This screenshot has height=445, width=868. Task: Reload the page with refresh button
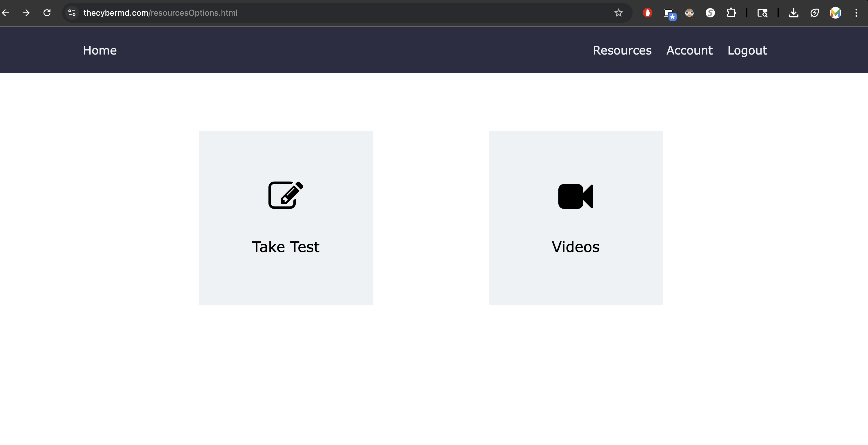(47, 13)
